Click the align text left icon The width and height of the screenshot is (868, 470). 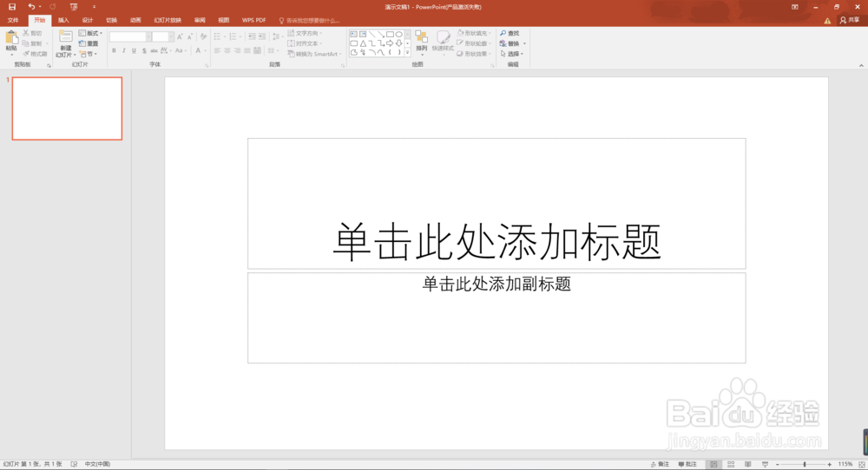[x=217, y=51]
